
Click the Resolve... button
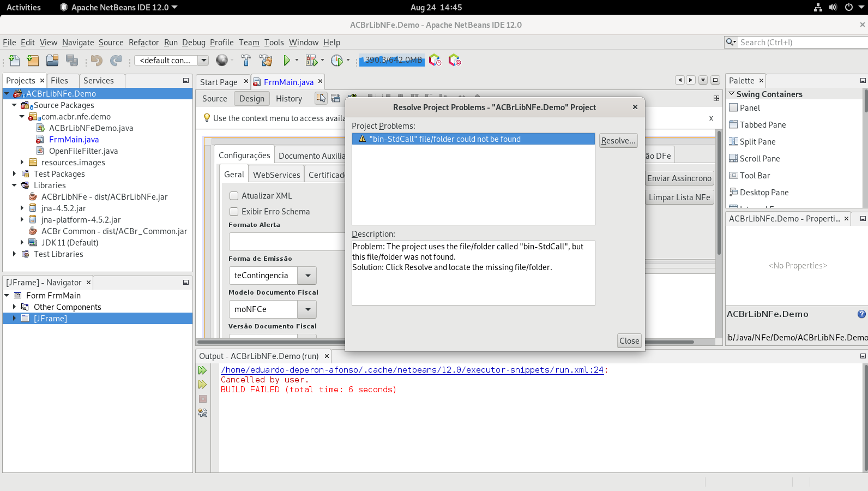coord(618,141)
